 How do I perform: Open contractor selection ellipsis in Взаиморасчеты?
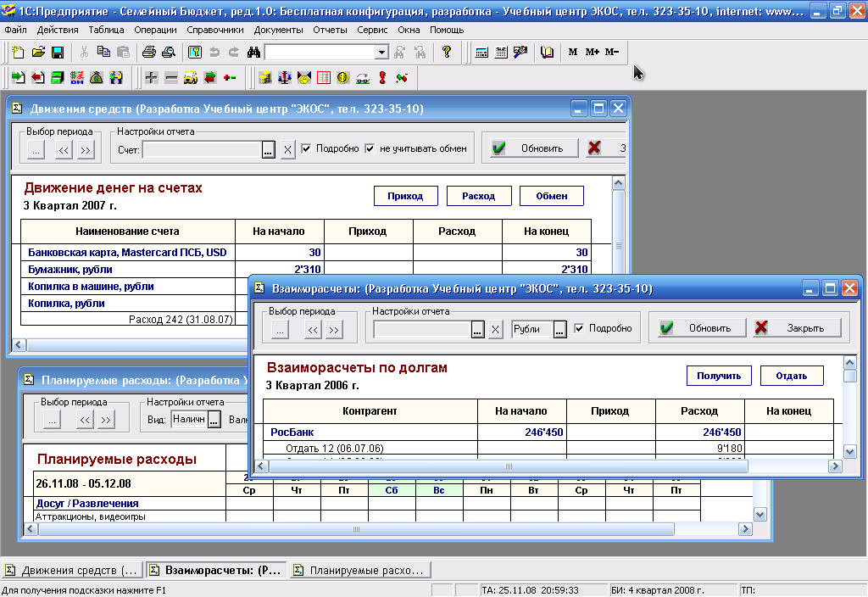478,330
